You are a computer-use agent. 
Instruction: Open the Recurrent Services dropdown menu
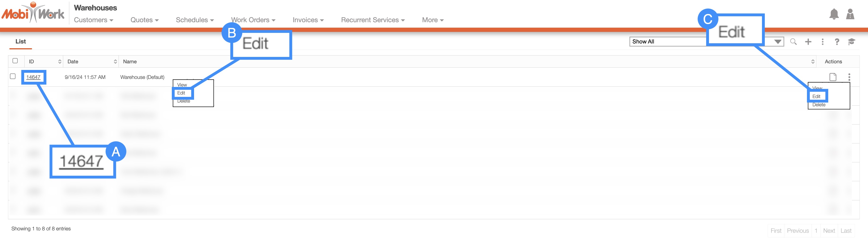[373, 20]
